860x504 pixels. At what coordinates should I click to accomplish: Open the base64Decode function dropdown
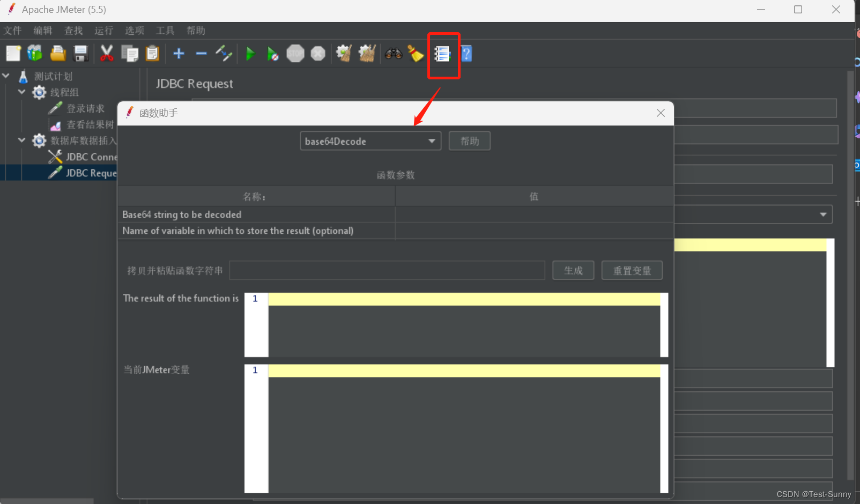coord(370,141)
